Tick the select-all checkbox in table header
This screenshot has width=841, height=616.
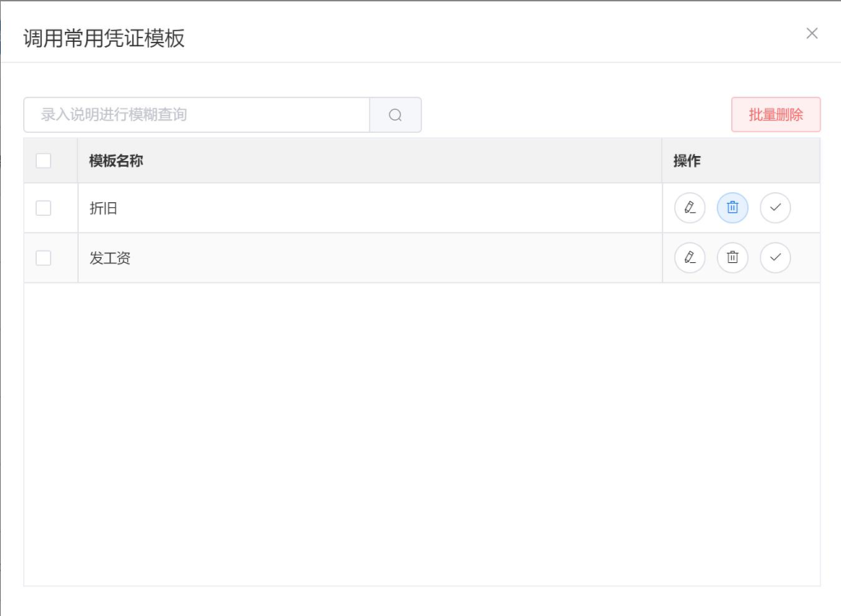pos(44,160)
